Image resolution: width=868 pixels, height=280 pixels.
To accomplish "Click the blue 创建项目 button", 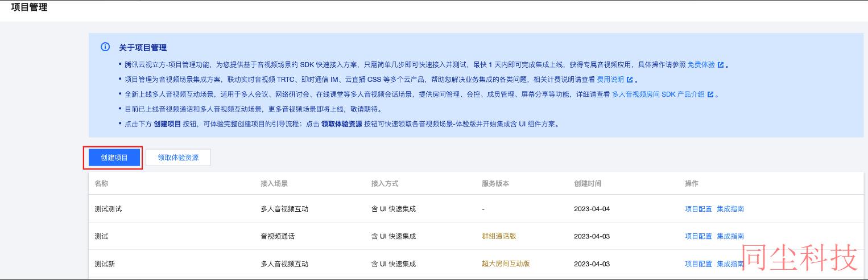I will 114,158.
